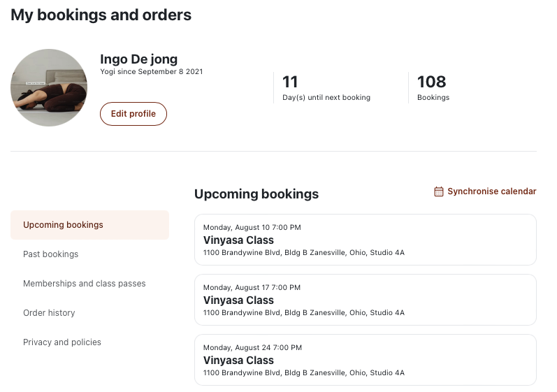557x392 pixels.
Task: Open the Upcoming bookings sidebar tab
Action: 90,225
